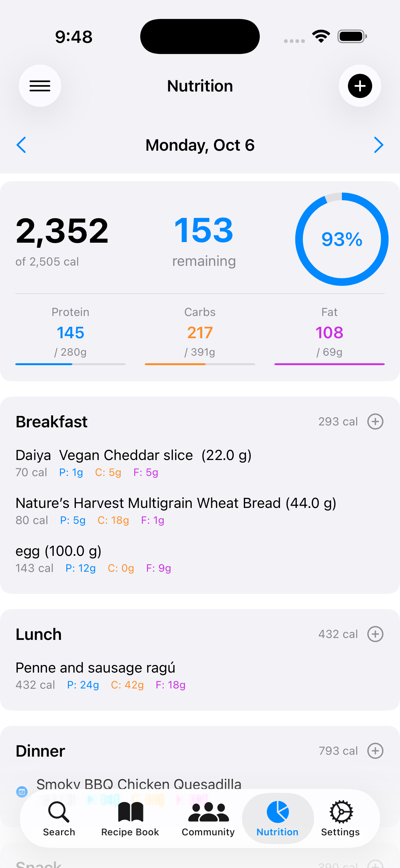Viewport: 400px width, 868px height.
Task: Go to the previous day
Action: (21, 145)
